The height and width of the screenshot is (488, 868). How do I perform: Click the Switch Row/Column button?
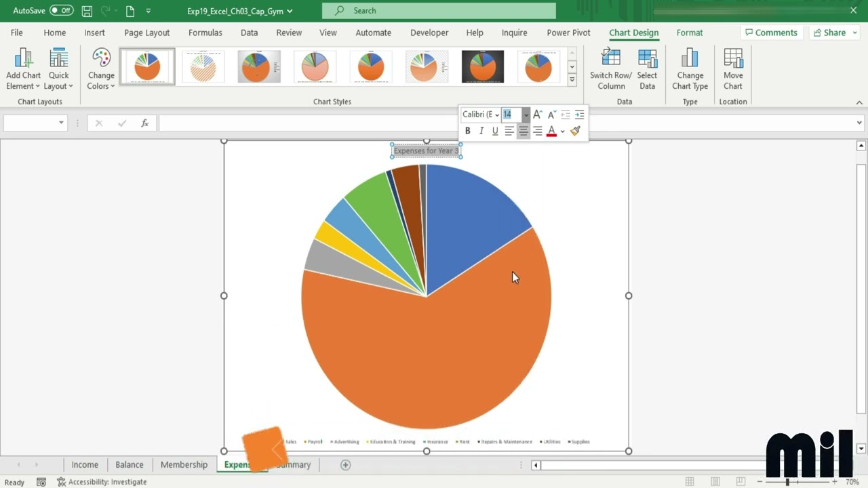pos(611,69)
